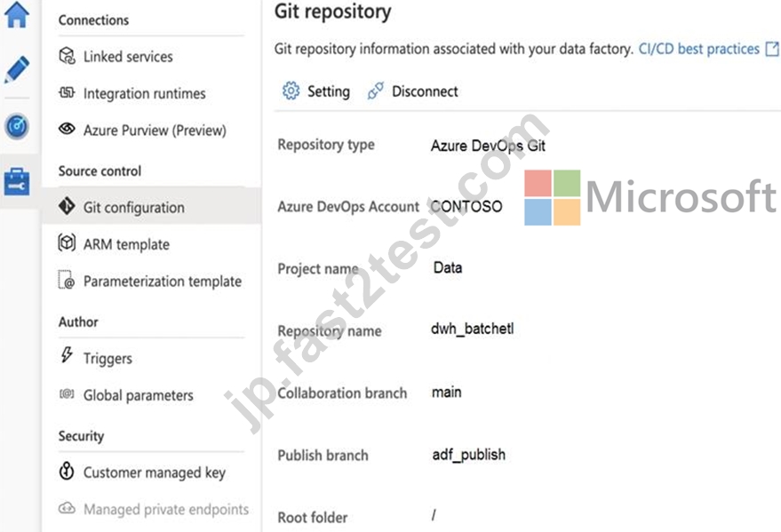Select the adf_publish branch value
Image resolution: width=781 pixels, height=532 pixels.
pyautogui.click(x=469, y=455)
